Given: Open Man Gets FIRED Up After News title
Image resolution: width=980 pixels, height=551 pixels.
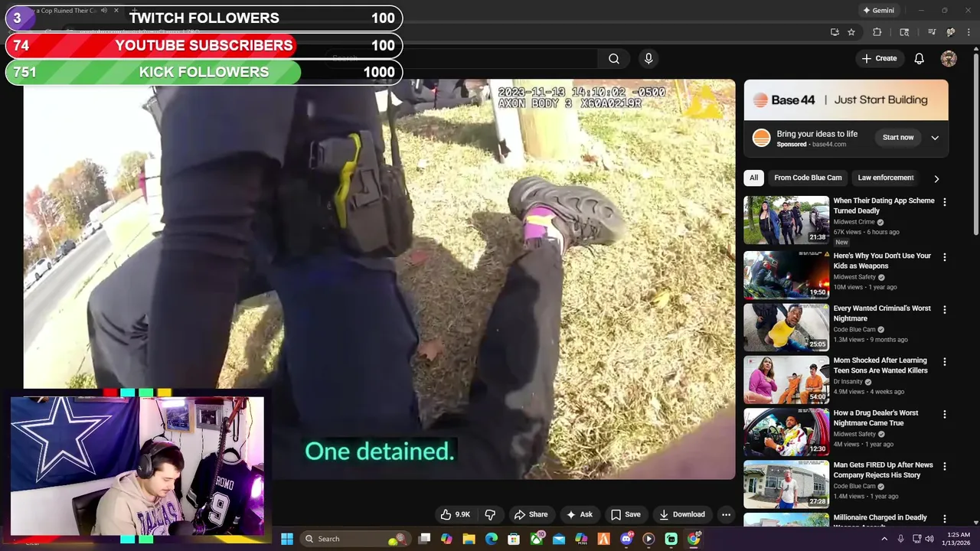Looking at the screenshot, I should click(x=883, y=470).
